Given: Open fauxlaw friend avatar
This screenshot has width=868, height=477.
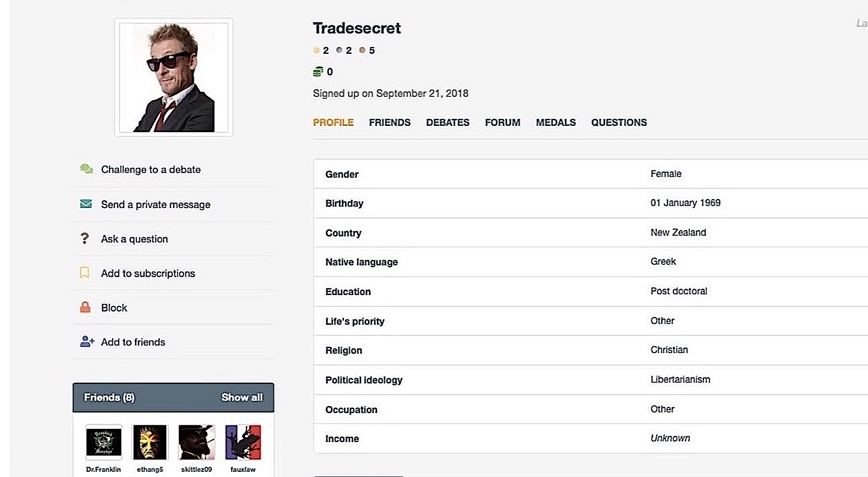Looking at the screenshot, I should pyautogui.click(x=243, y=442).
